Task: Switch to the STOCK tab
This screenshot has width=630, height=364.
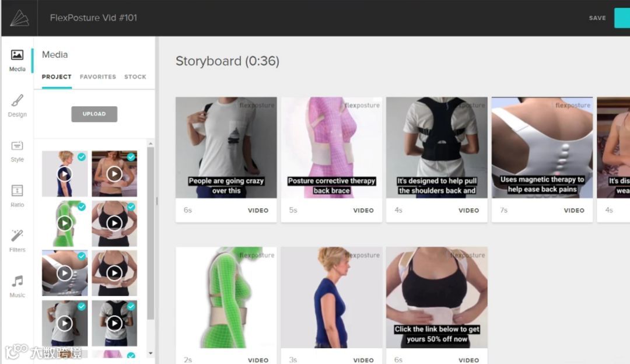Action: (x=135, y=77)
